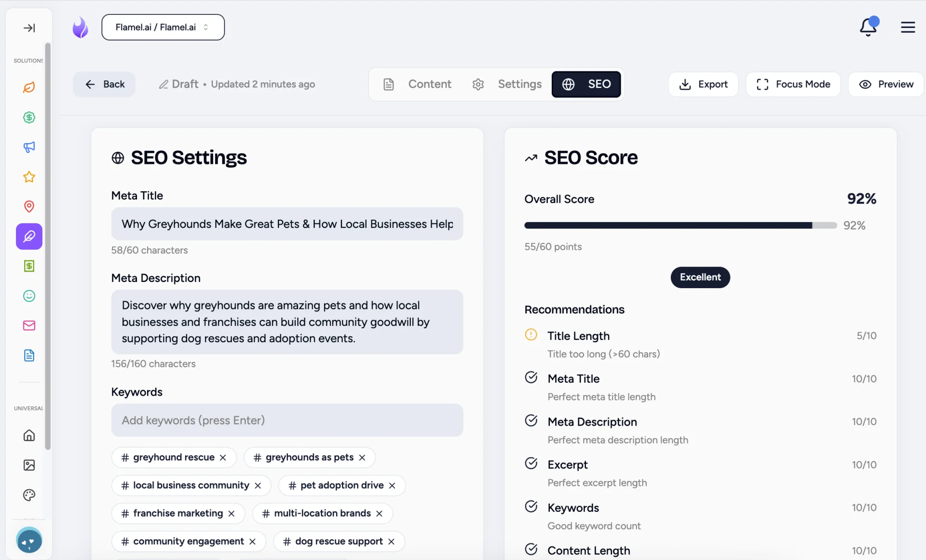The image size is (926, 560).
Task: Open notifications bell
Action: click(868, 27)
